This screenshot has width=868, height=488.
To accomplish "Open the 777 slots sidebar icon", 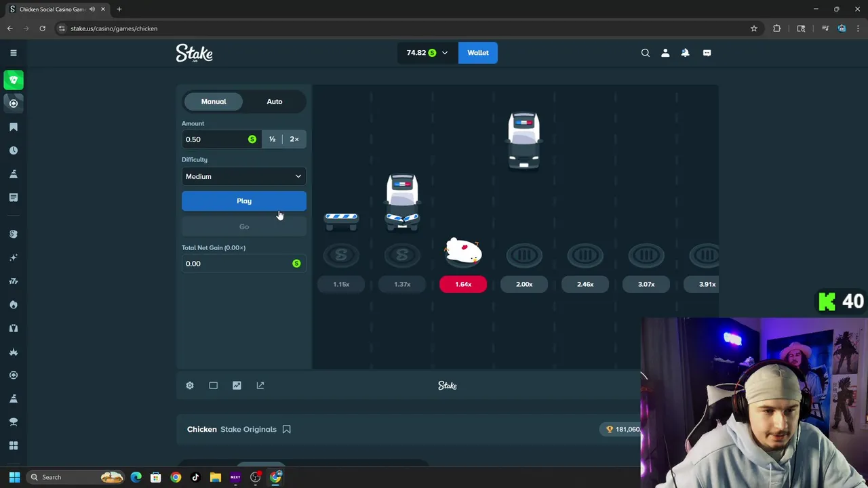I will tap(14, 281).
